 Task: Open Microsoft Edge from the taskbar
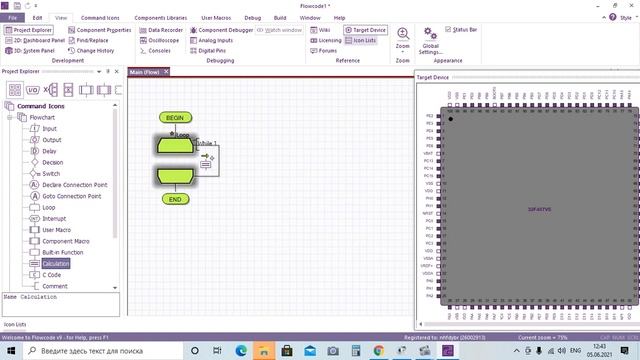point(241,351)
